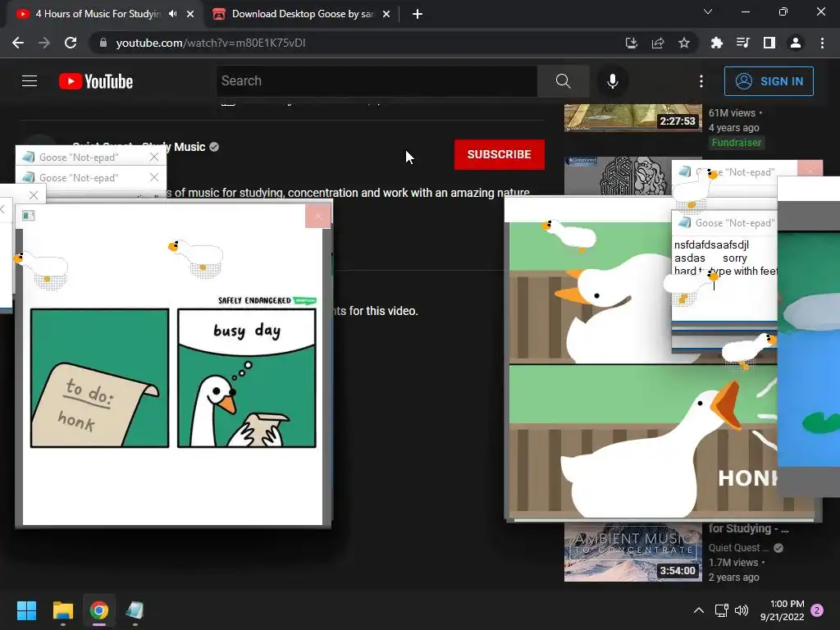The height and width of the screenshot is (630, 840).
Task: Click in the Goose Not-epad text area
Action: 724,277
